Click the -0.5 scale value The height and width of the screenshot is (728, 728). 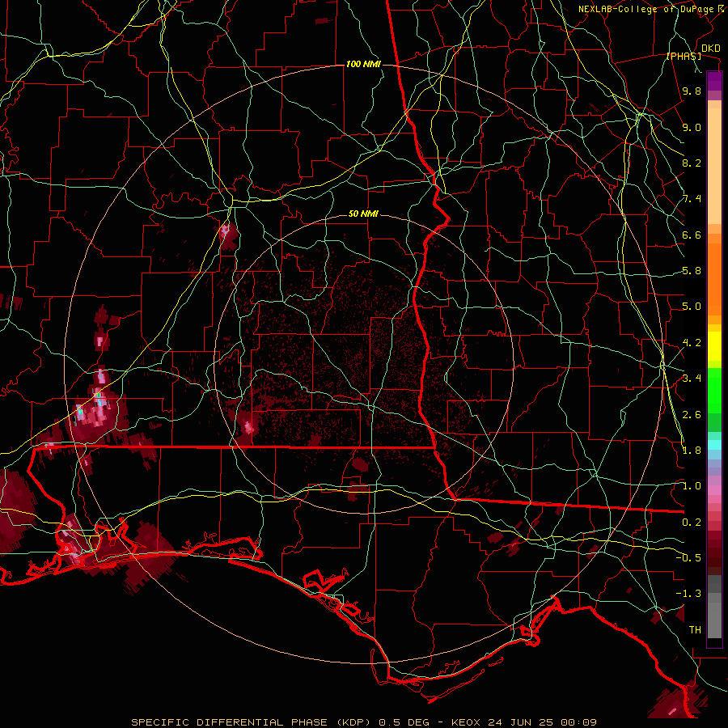[x=688, y=557]
